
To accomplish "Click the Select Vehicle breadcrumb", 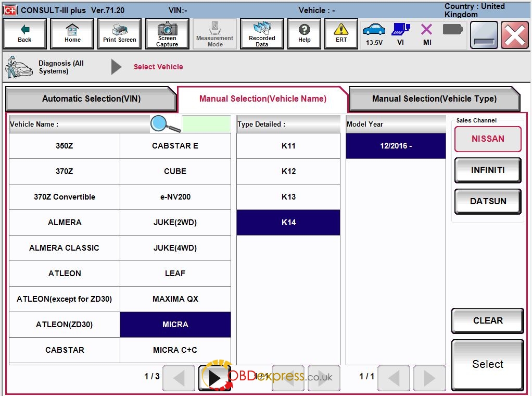I will [158, 67].
